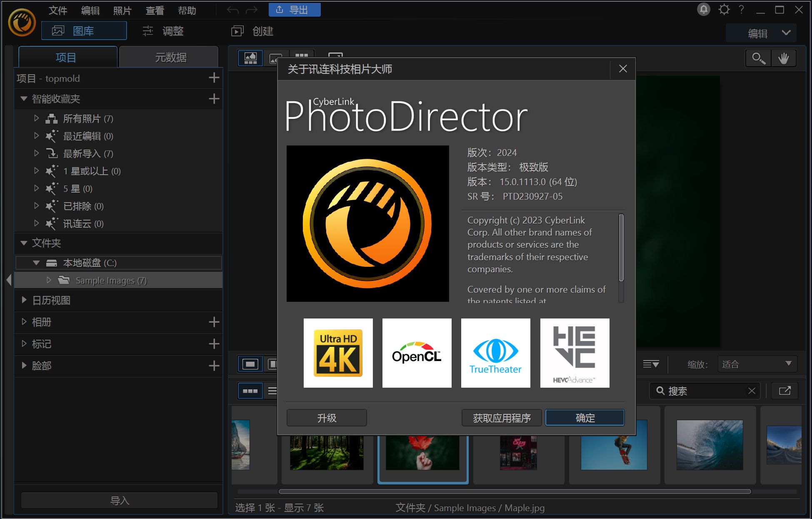The width and height of the screenshot is (812, 519).
Task: Expand the 所有照片 (7) tree item
Action: pyautogui.click(x=36, y=118)
